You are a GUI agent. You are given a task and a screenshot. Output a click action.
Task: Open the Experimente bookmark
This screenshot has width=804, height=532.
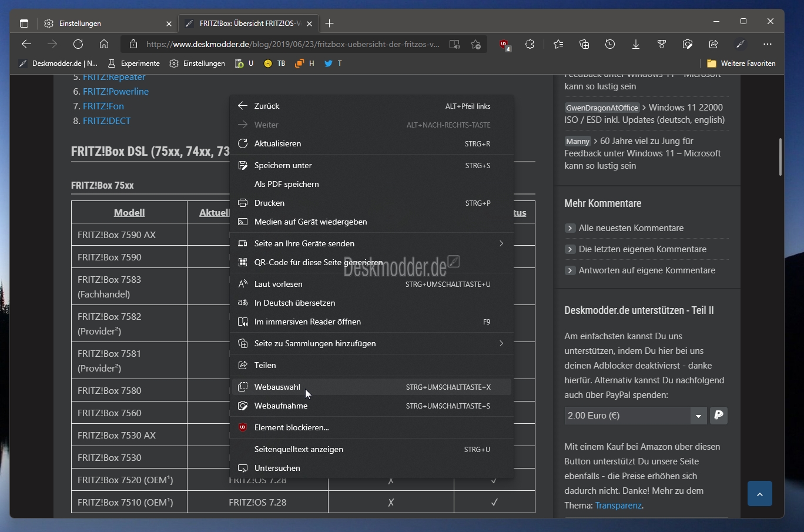[x=134, y=63]
